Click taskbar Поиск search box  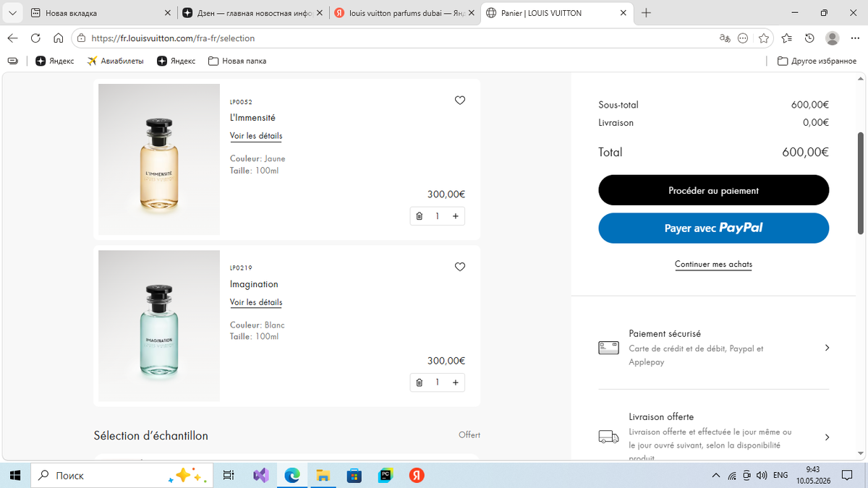click(x=122, y=475)
